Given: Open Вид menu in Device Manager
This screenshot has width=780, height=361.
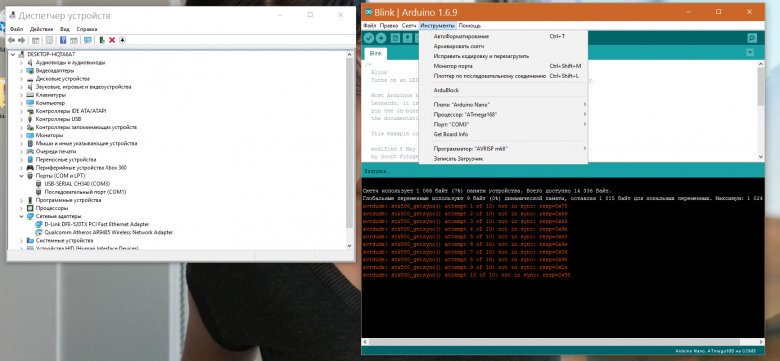Looking at the screenshot, I should tap(65, 29).
